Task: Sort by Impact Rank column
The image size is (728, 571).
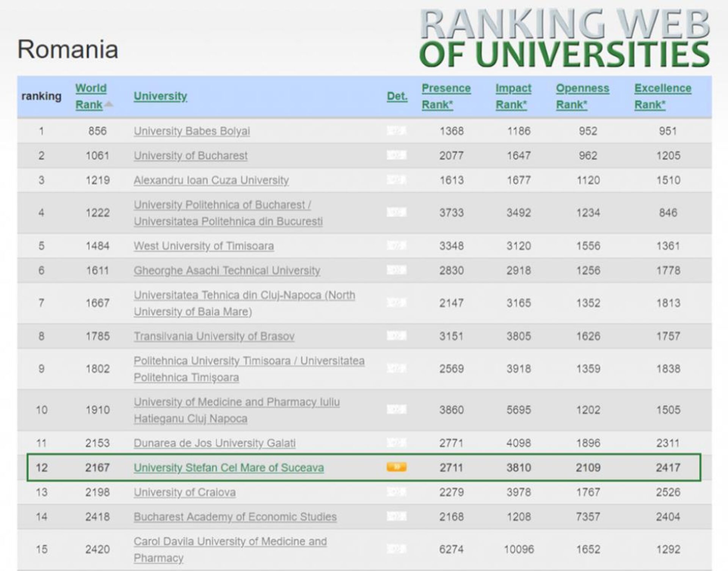Action: [513, 96]
